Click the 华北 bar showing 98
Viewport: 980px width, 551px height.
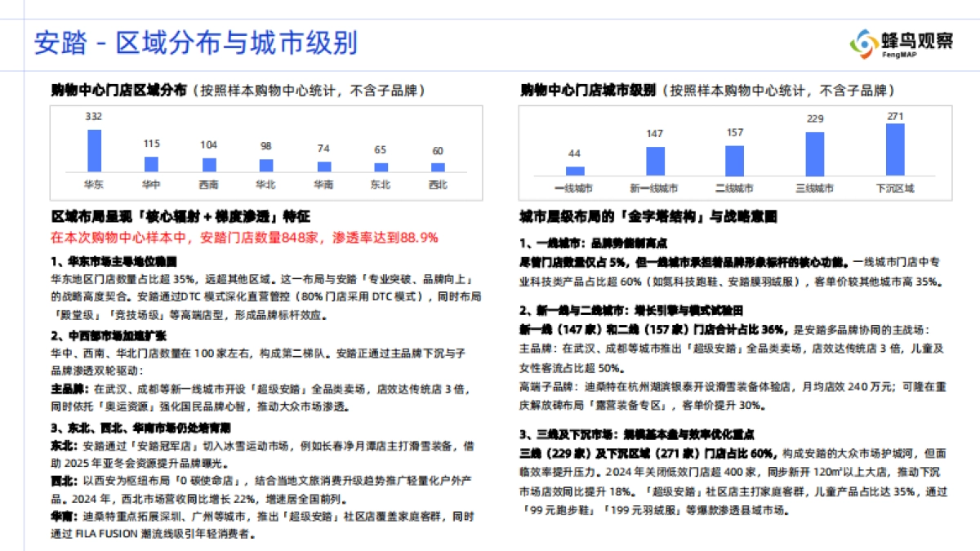pos(267,166)
